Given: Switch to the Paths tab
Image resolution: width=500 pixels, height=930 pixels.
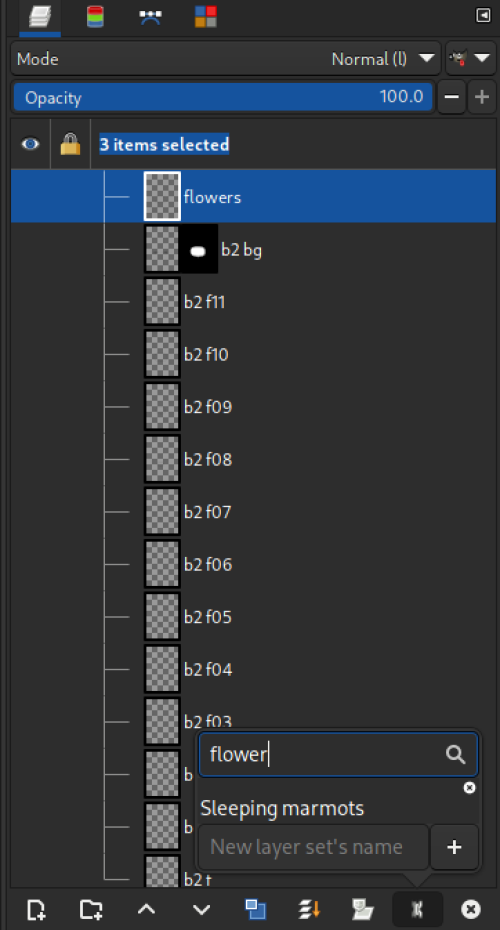Looking at the screenshot, I should (150, 17).
